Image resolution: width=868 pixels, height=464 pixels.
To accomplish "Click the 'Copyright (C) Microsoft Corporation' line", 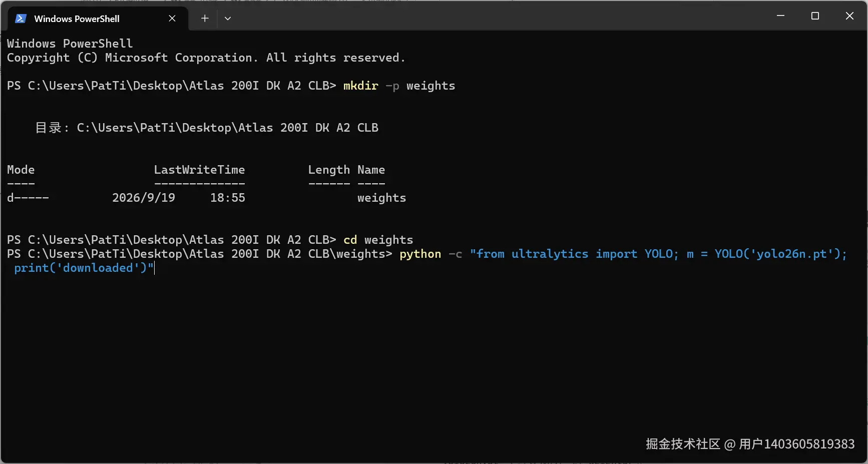I will (x=206, y=58).
